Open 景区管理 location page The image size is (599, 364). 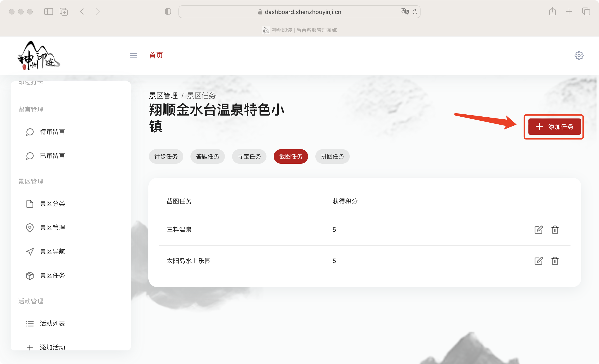(52, 228)
